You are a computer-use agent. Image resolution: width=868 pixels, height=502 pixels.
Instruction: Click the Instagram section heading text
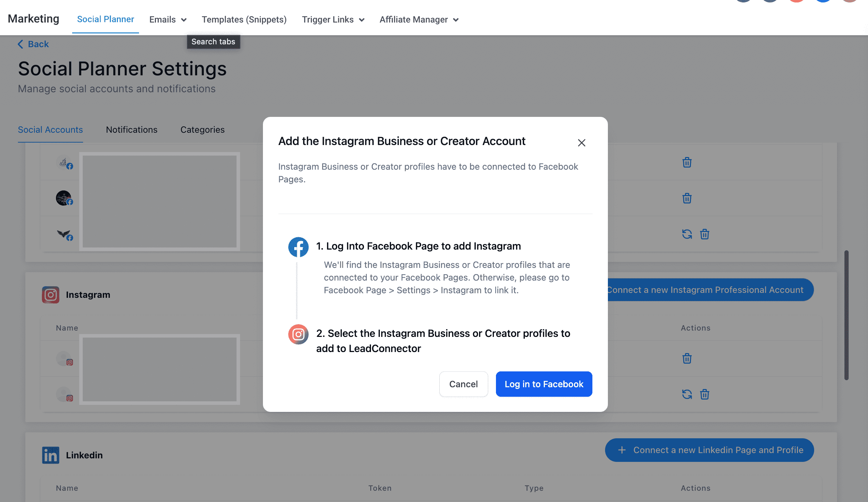click(88, 295)
